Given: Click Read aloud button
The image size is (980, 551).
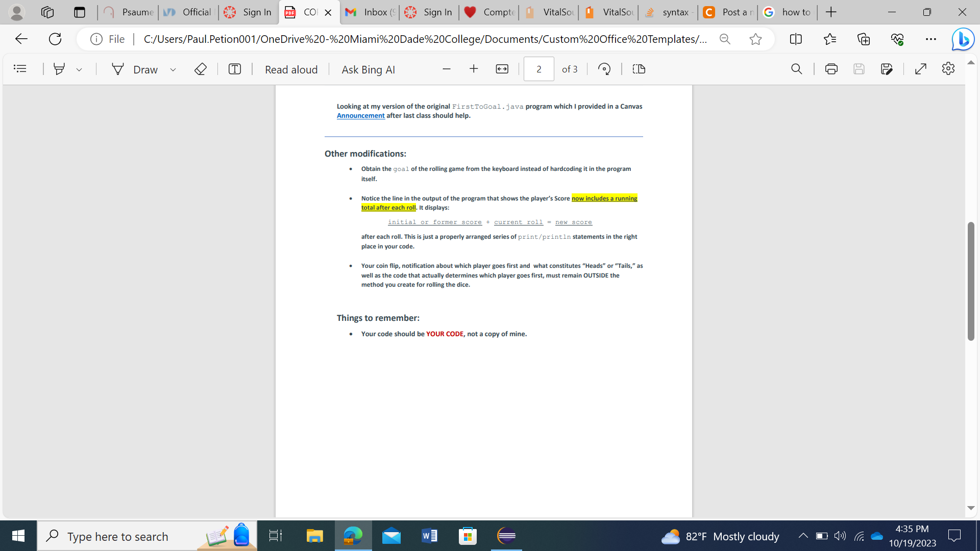Looking at the screenshot, I should (x=291, y=69).
